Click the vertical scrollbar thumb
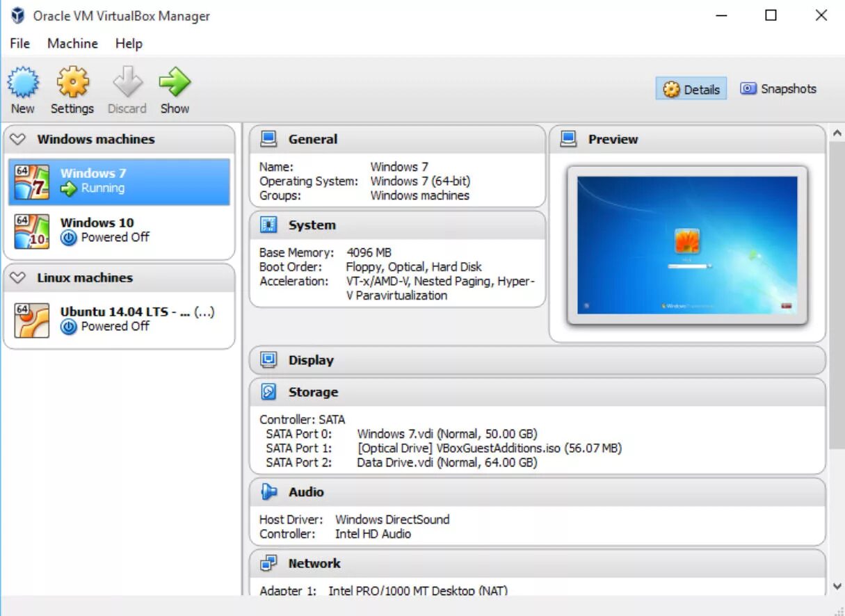The image size is (845, 616). 837,295
